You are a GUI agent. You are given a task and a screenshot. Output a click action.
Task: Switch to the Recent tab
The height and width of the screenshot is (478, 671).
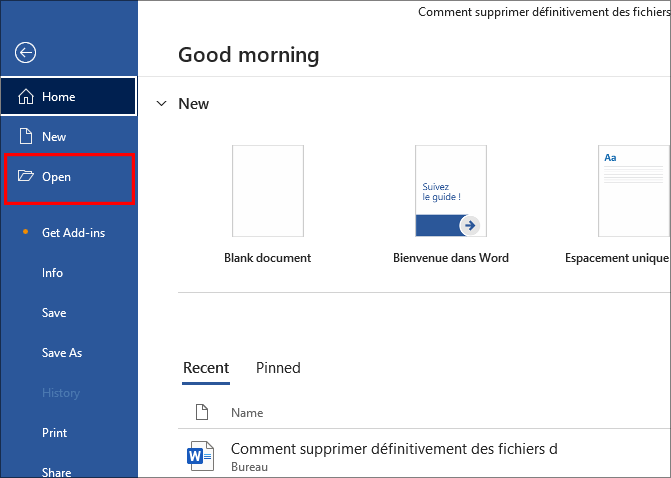click(206, 368)
